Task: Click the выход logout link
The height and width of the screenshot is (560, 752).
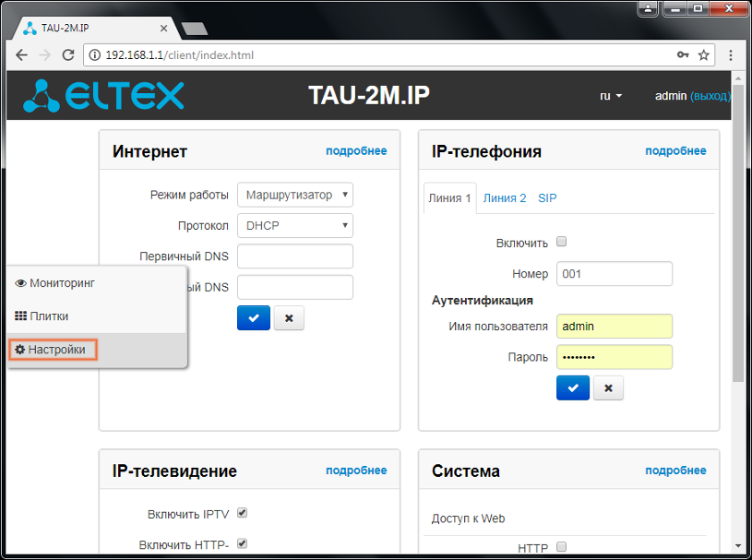Action: click(710, 96)
